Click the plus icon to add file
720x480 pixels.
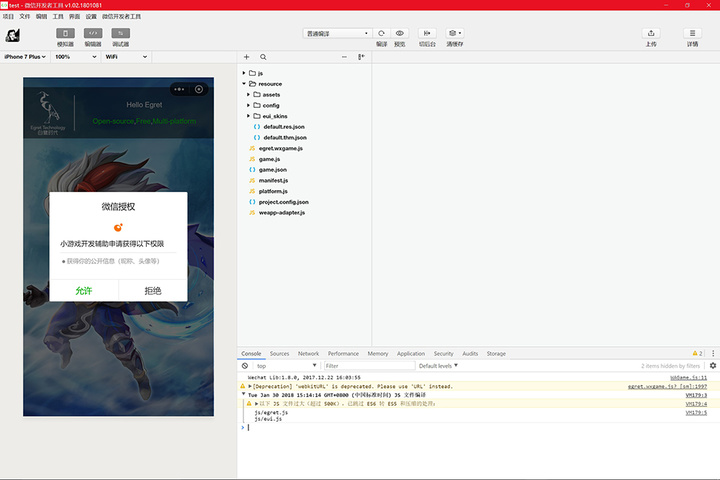click(x=247, y=57)
